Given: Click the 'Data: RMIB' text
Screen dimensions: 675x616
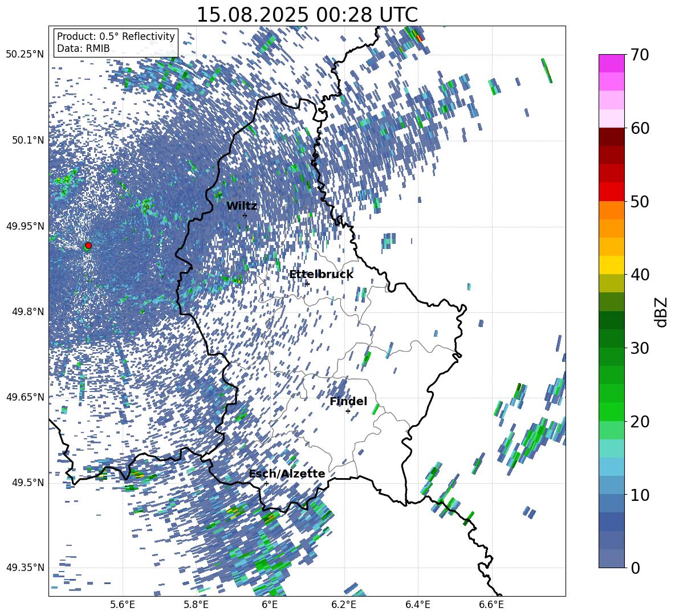Looking at the screenshot, I should pos(83,48).
